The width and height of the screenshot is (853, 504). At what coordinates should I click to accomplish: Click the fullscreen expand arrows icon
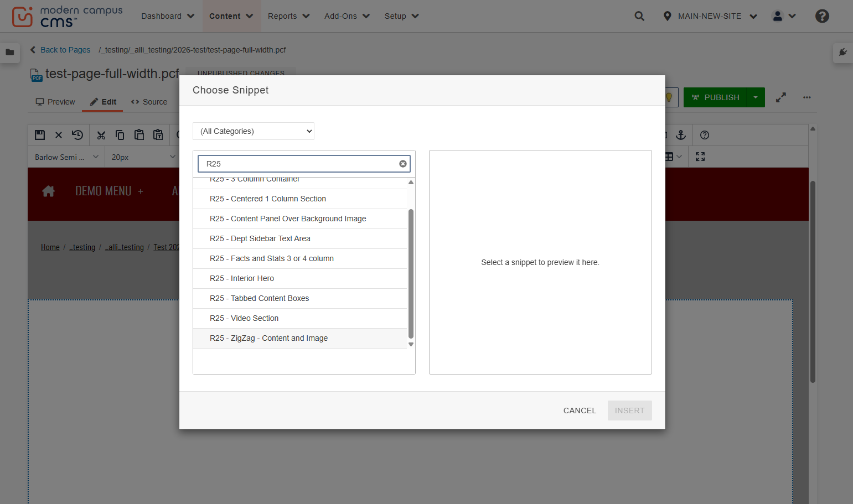pyautogui.click(x=780, y=97)
